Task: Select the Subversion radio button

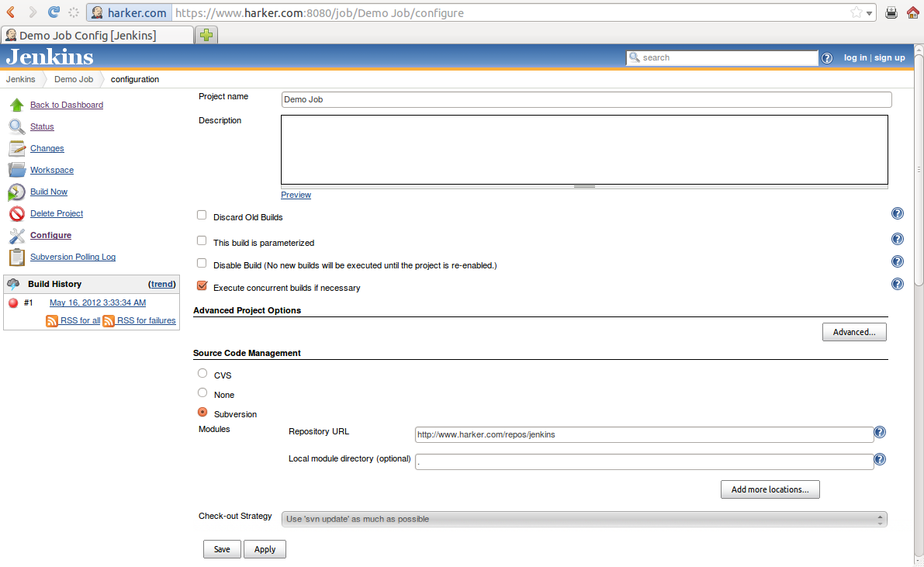Action: (202, 412)
